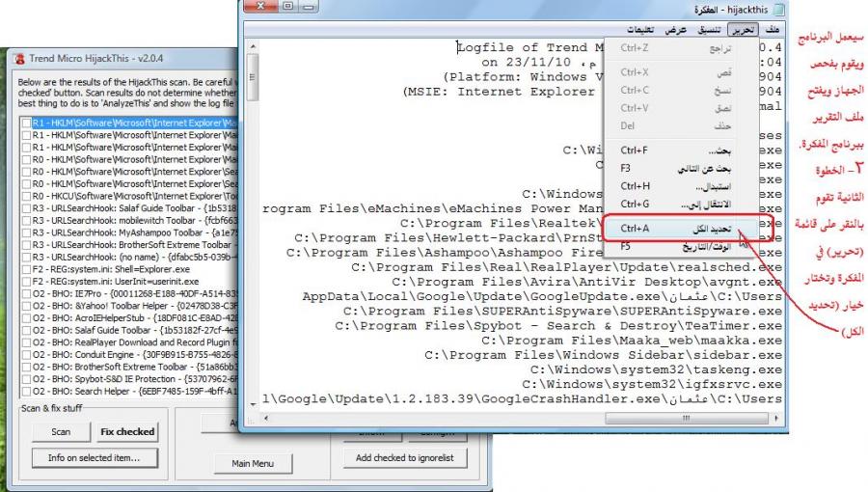Image resolution: width=868 pixels, height=492 pixels.
Task: Click the Scan button
Action: pyautogui.click(x=61, y=432)
